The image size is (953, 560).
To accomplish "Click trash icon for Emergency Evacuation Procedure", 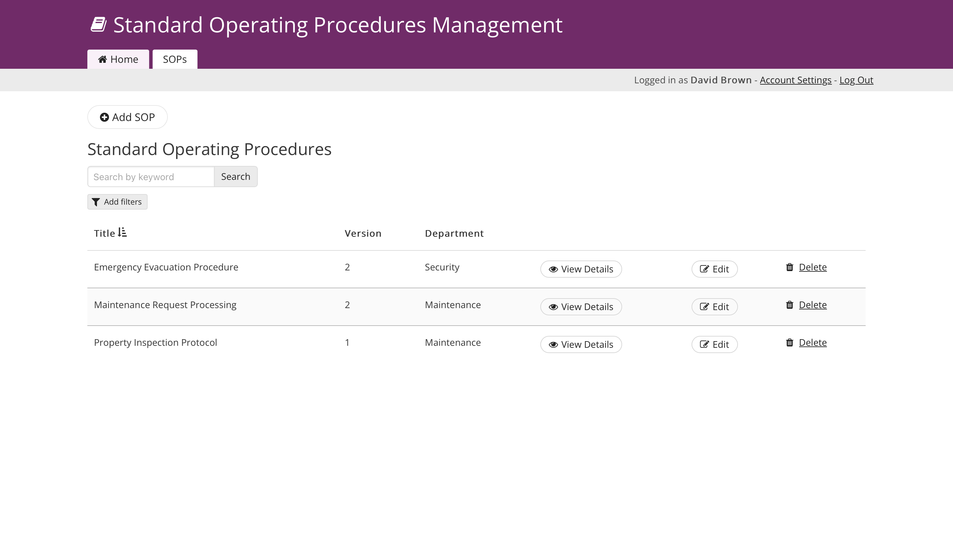I will point(790,267).
